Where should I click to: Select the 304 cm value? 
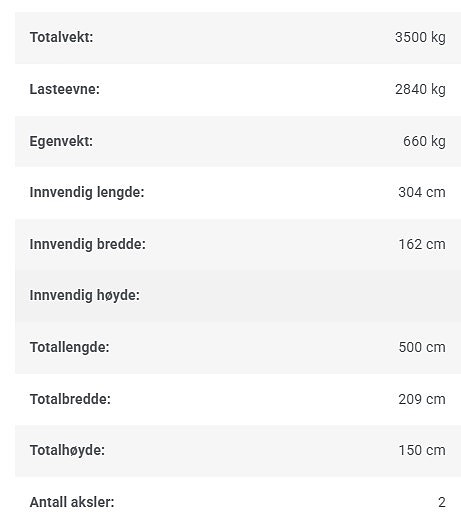point(422,192)
